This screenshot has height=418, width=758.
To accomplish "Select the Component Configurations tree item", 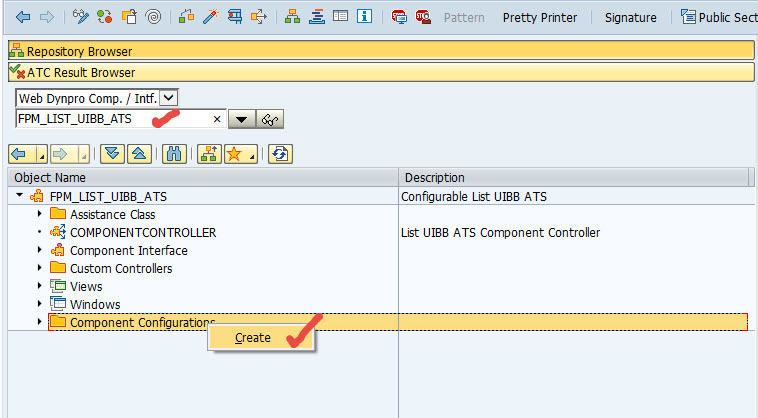I will tap(142, 322).
